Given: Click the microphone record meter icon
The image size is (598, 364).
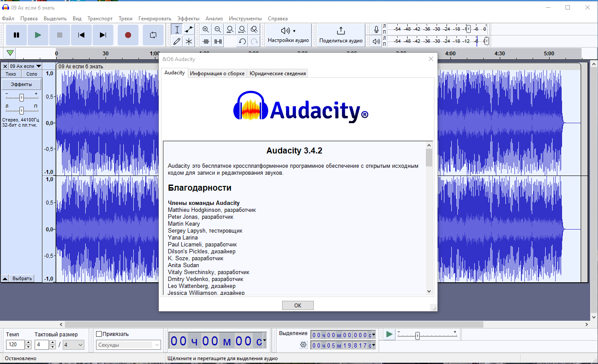Looking at the screenshot, I should 376,29.
